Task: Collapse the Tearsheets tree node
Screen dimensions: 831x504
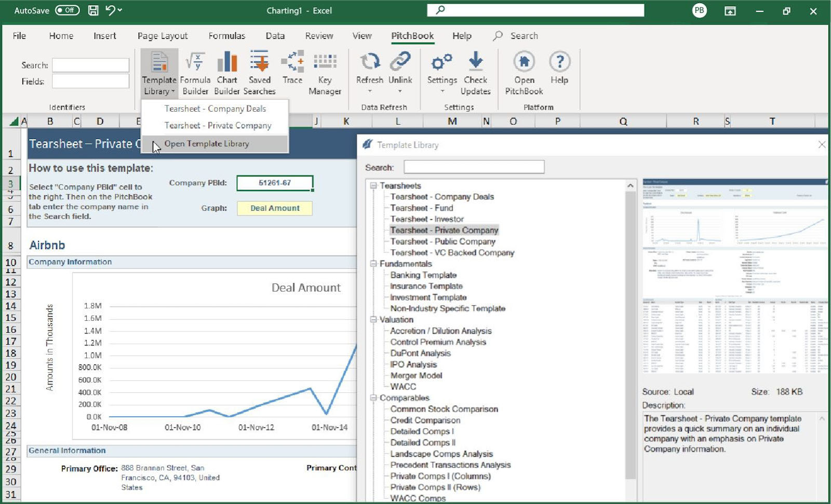Action: coord(373,185)
